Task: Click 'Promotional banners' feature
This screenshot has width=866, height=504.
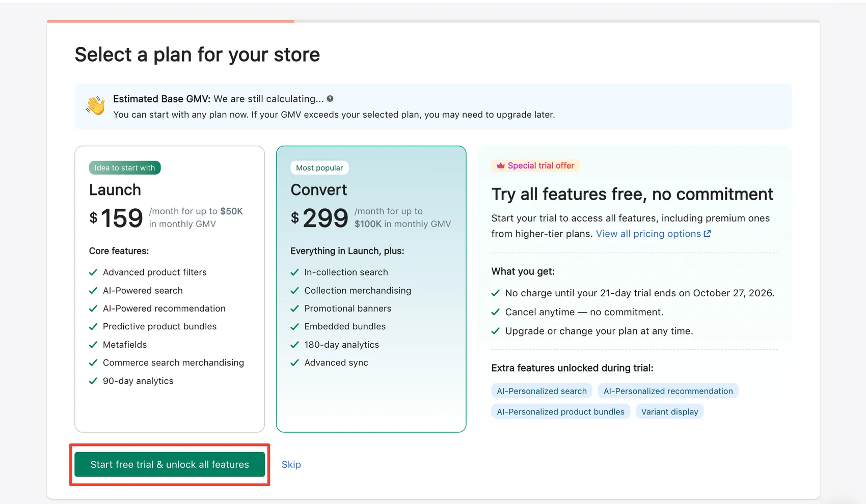Action: pos(348,309)
